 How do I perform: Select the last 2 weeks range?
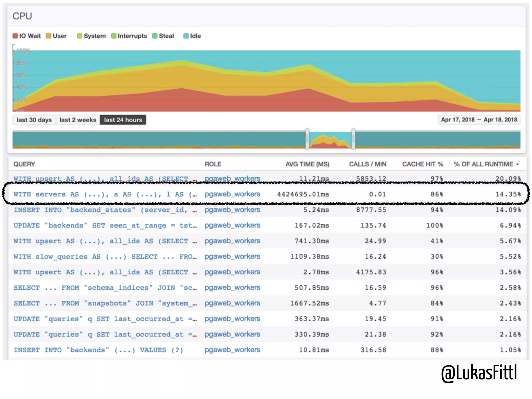78,120
